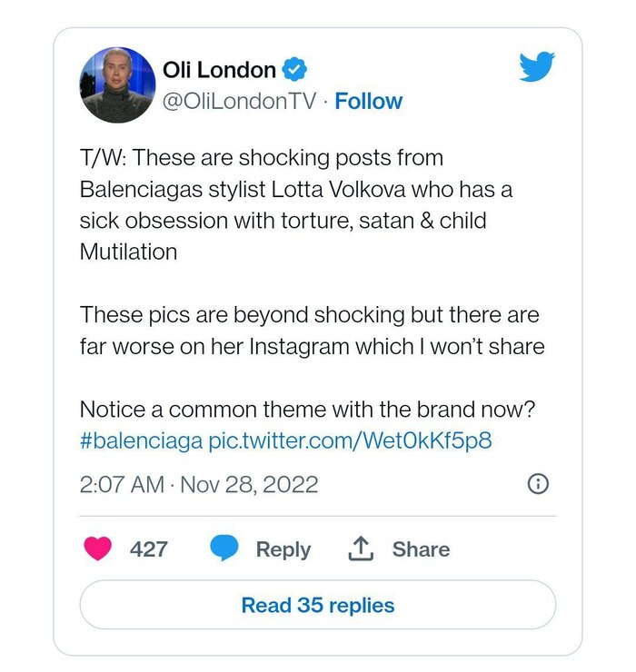Like the tweet with the heart icon

[x=97, y=548]
